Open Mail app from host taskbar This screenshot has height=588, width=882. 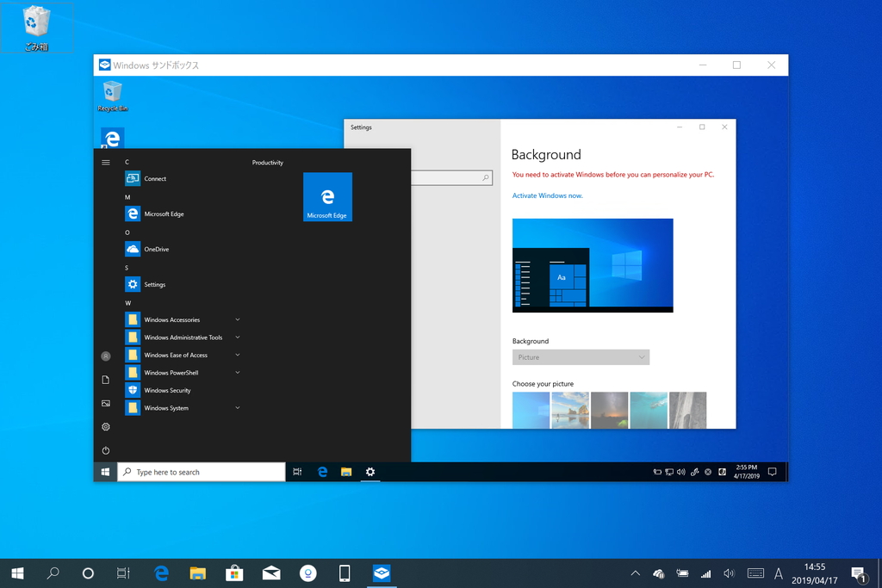click(x=271, y=573)
